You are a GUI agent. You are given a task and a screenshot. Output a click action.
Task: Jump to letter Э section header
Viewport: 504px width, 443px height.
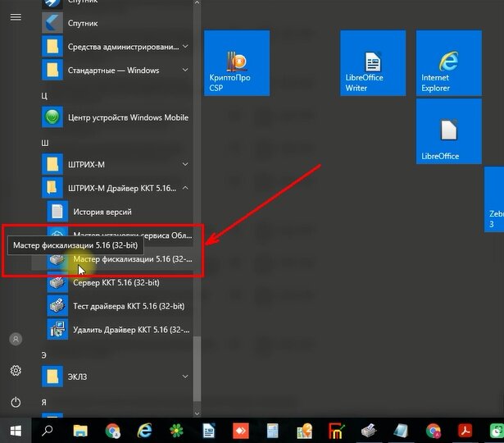[x=43, y=355]
